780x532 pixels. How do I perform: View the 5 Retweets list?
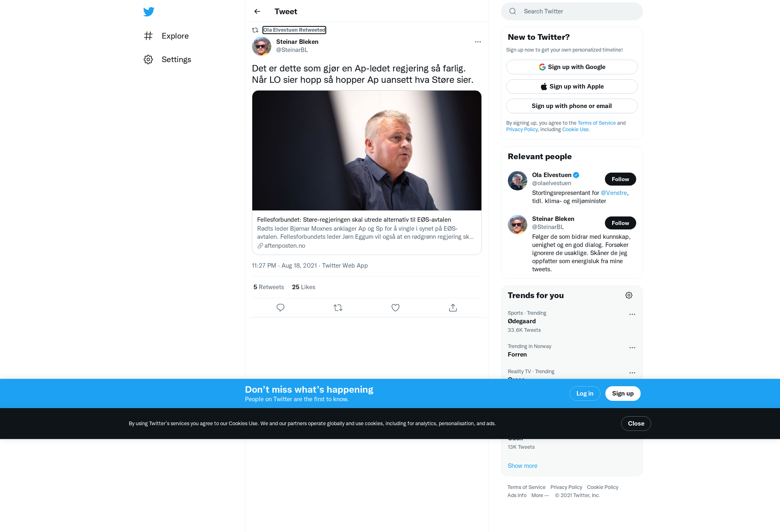[269, 287]
